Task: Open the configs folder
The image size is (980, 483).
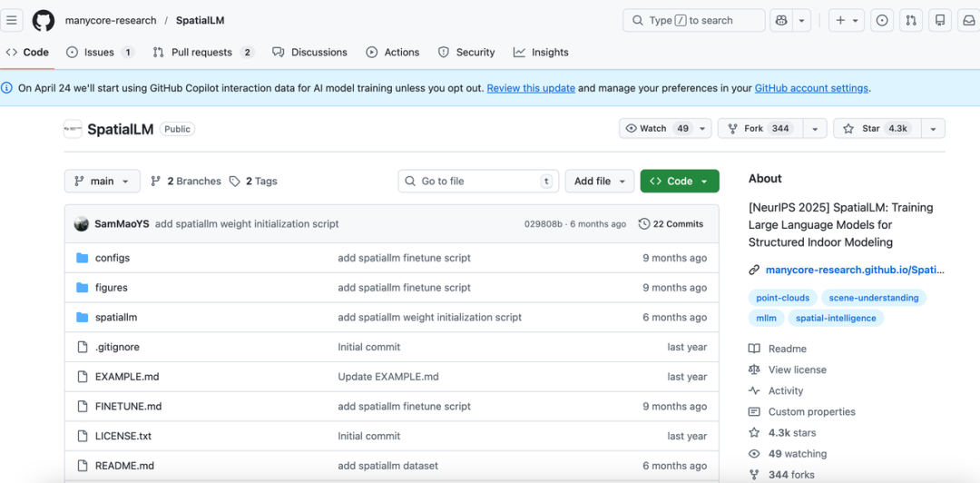Action: pos(112,258)
